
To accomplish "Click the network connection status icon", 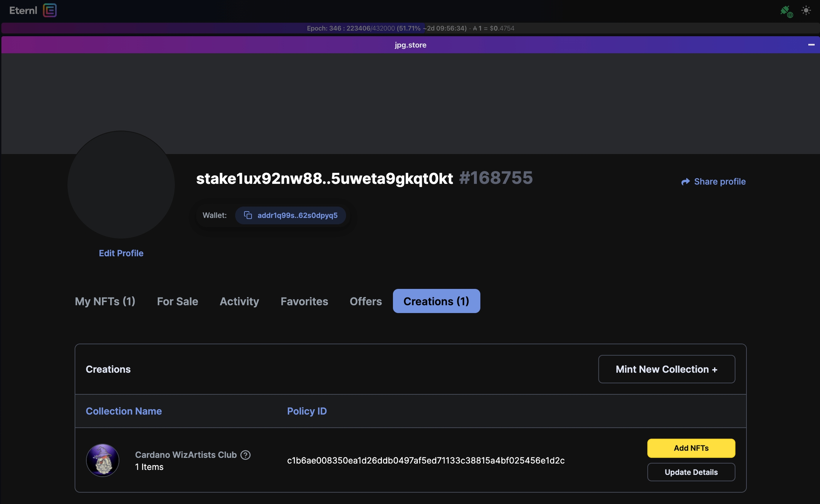I will tap(786, 11).
